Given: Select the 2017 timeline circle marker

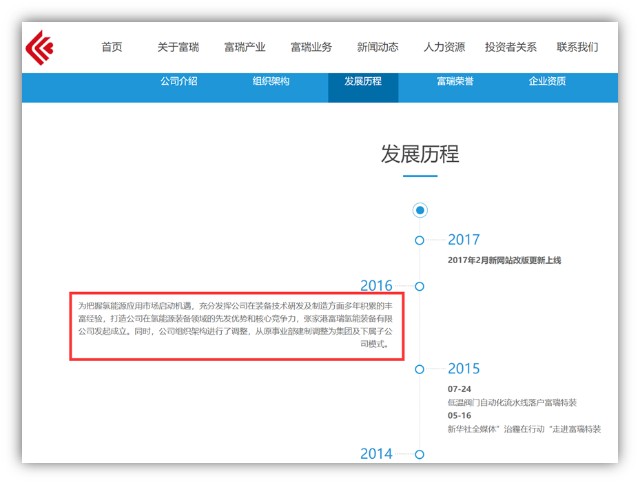Looking at the screenshot, I should coord(419,240).
